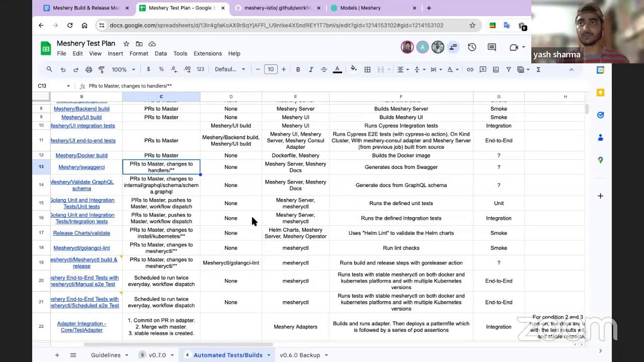Open Google Tasks side panel
The width and height of the screenshot is (644, 362).
(x=600, y=115)
